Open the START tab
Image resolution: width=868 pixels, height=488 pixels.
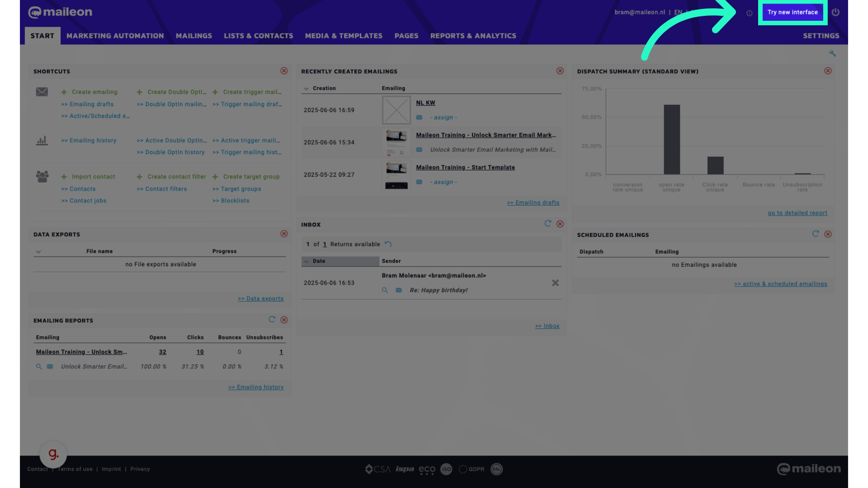click(42, 36)
